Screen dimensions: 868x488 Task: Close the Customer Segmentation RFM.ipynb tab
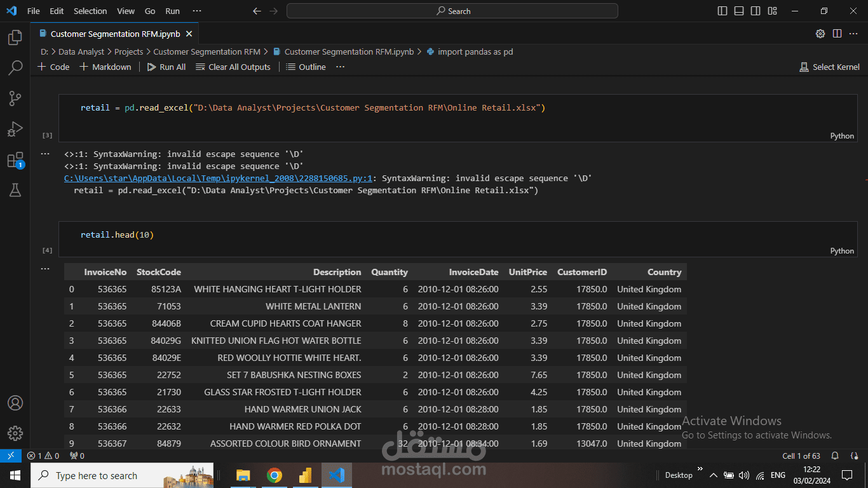pyautogui.click(x=189, y=34)
